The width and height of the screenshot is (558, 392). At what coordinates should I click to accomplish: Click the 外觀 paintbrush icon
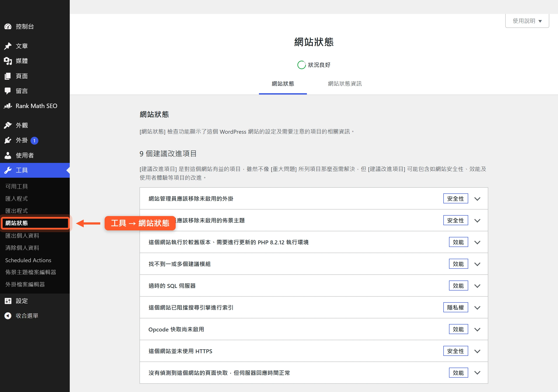click(8, 125)
